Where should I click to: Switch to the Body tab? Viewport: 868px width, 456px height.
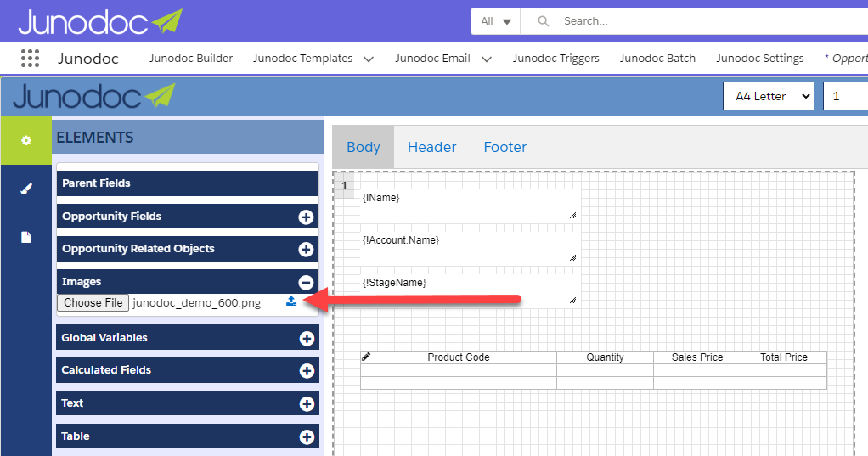pyautogui.click(x=364, y=147)
